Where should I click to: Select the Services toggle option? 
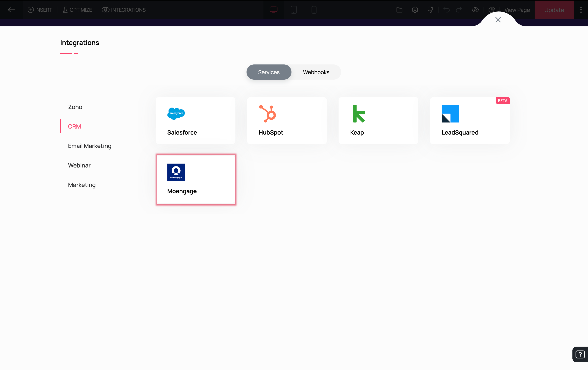269,72
